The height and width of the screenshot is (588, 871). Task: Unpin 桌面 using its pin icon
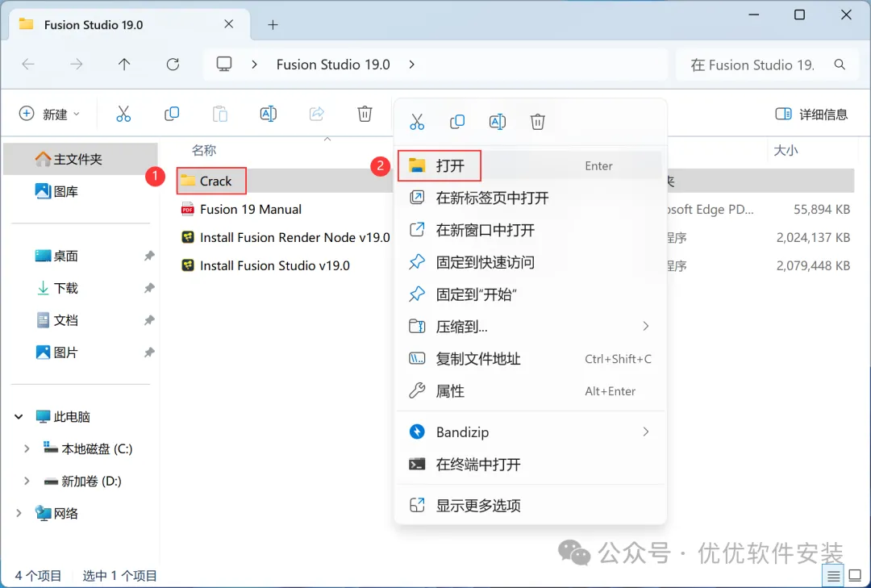click(x=149, y=256)
